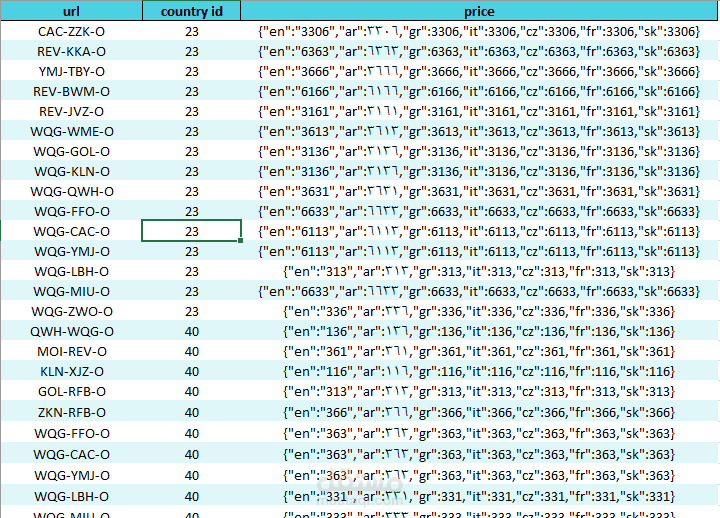Click the price cell containing 6166
720x518 pixels.
(479, 91)
